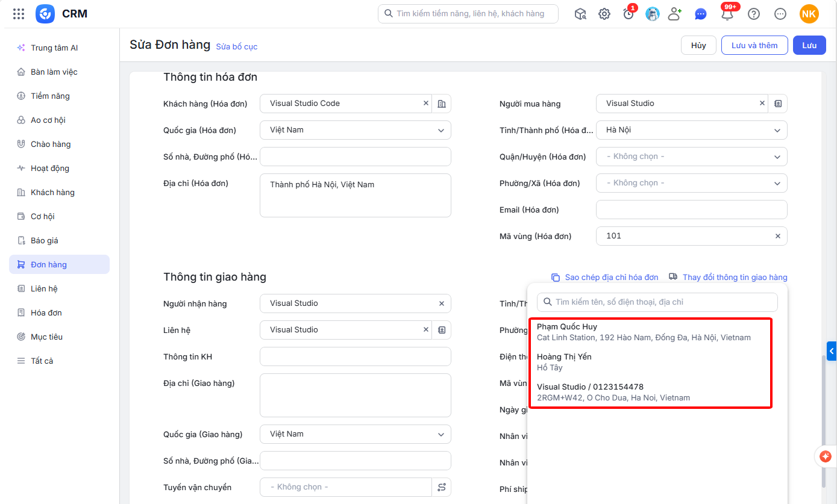Click the Lưu và thêm button

pyautogui.click(x=754, y=45)
